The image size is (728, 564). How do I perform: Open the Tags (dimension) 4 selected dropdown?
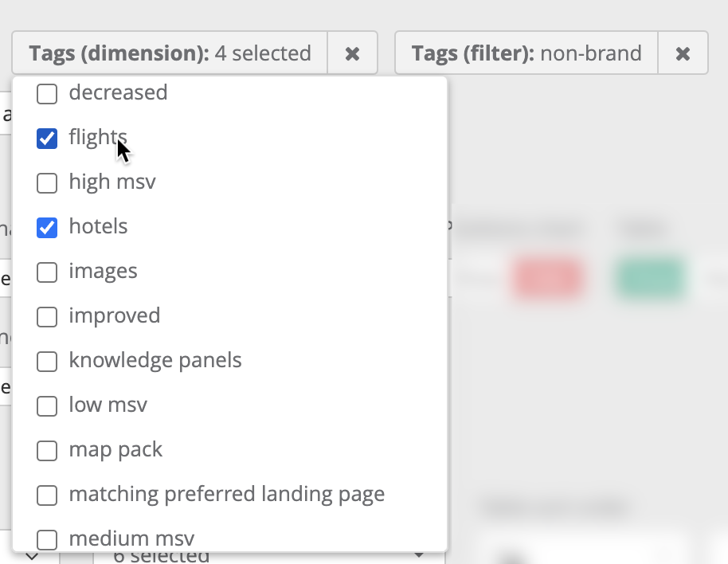(x=170, y=53)
